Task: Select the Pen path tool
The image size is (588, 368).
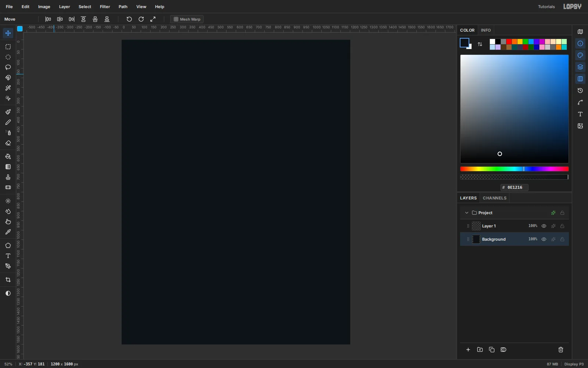Action: (x=8, y=266)
